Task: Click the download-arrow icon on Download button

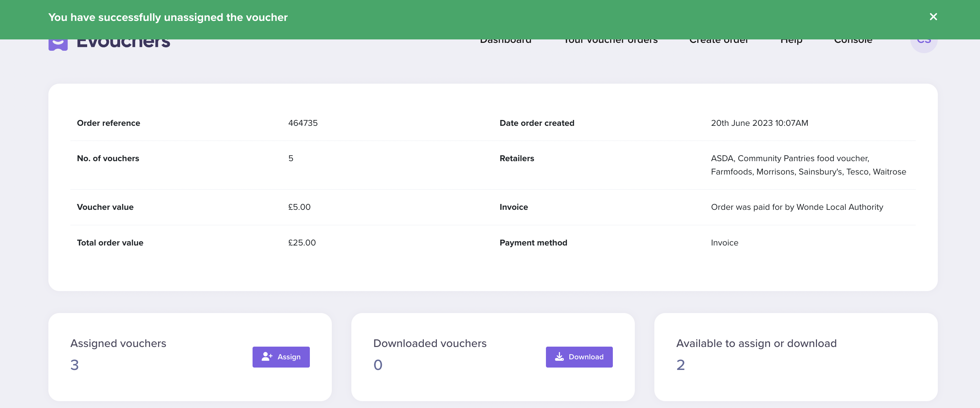Action: click(x=559, y=357)
